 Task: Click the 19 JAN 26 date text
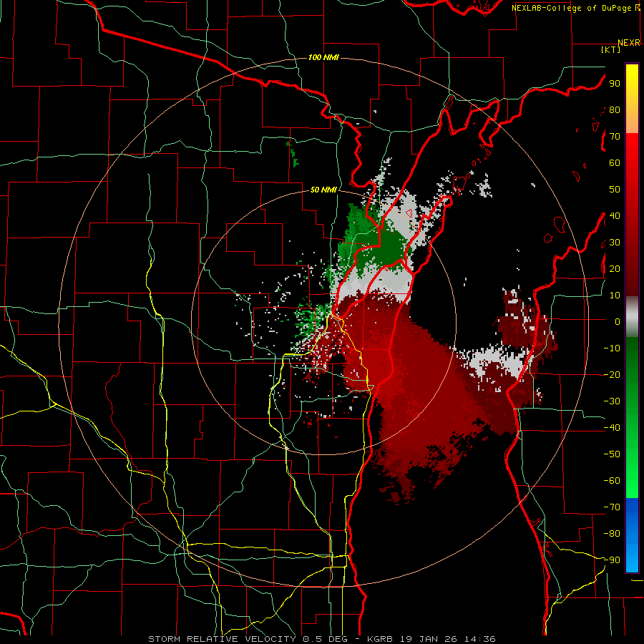[x=429, y=639]
